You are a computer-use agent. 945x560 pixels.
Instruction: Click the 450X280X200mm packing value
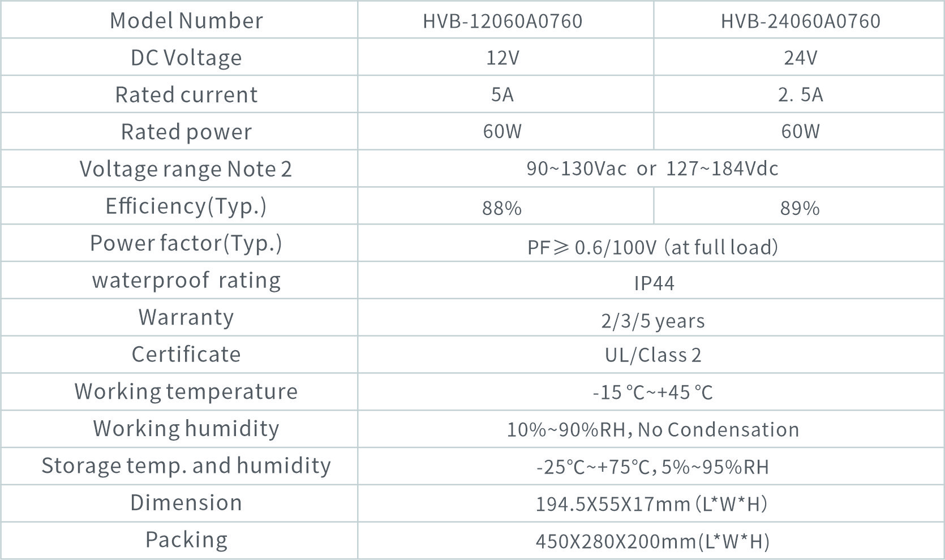tap(652, 541)
